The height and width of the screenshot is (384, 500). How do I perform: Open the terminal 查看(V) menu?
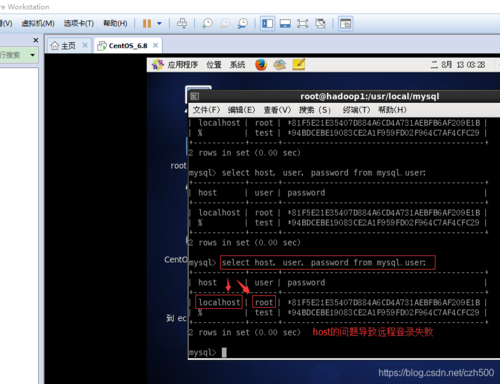click(x=277, y=110)
